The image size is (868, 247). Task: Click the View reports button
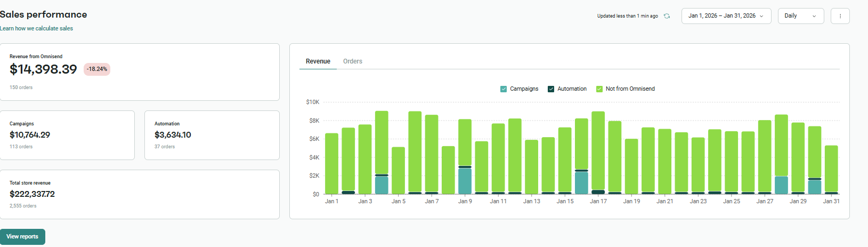[22, 236]
